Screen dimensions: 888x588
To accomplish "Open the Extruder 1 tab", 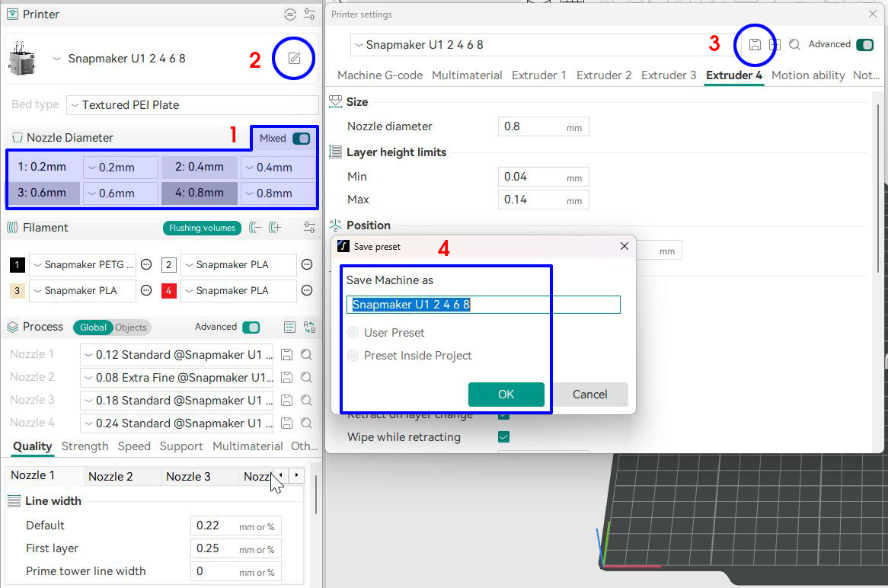I will coord(538,75).
